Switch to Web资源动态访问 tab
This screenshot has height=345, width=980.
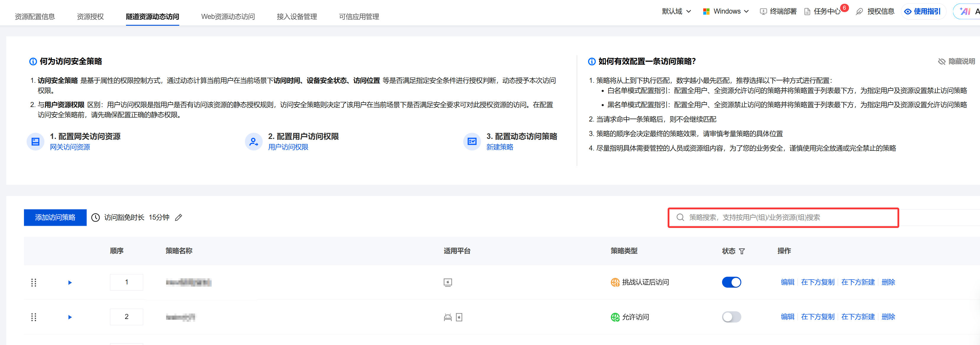tap(227, 17)
